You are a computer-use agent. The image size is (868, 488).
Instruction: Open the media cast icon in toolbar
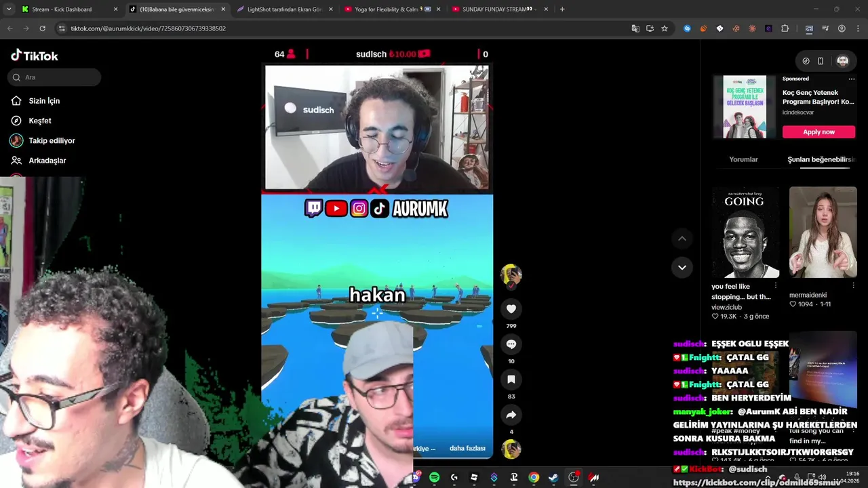coord(809,28)
